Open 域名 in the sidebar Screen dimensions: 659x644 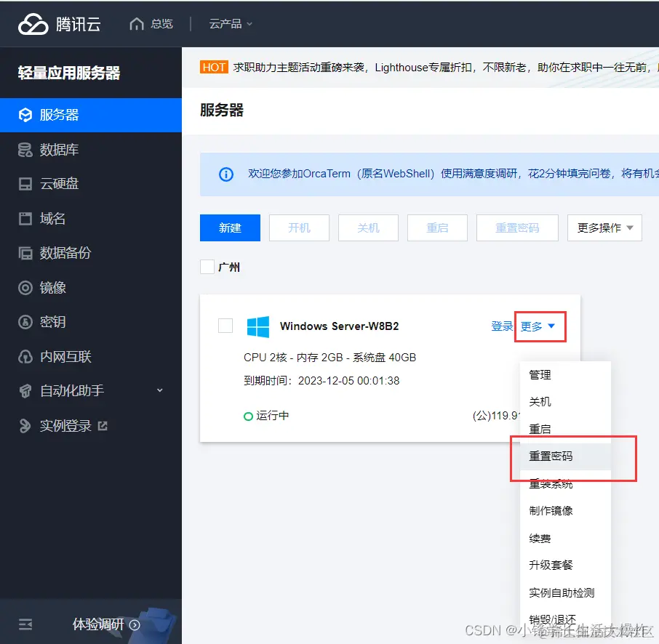[x=52, y=219]
